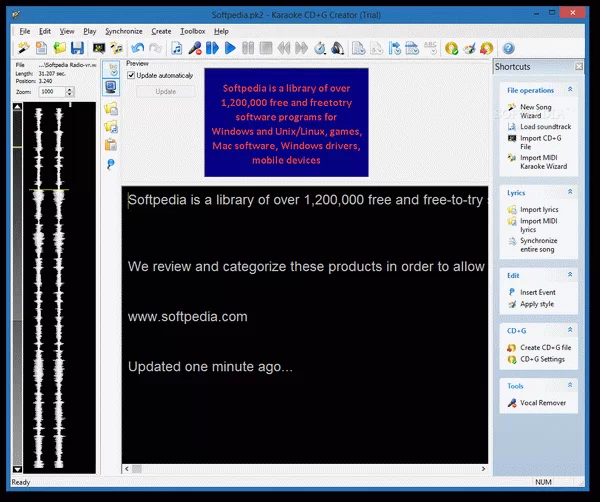Click the rewind double-arrow toolbar button
This screenshot has height=502, width=600.
[284, 48]
